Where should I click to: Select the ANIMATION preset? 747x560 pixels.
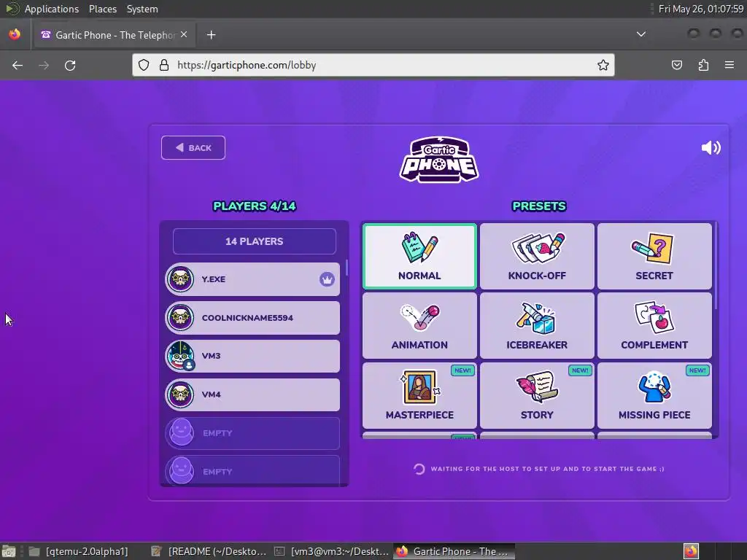(419, 326)
